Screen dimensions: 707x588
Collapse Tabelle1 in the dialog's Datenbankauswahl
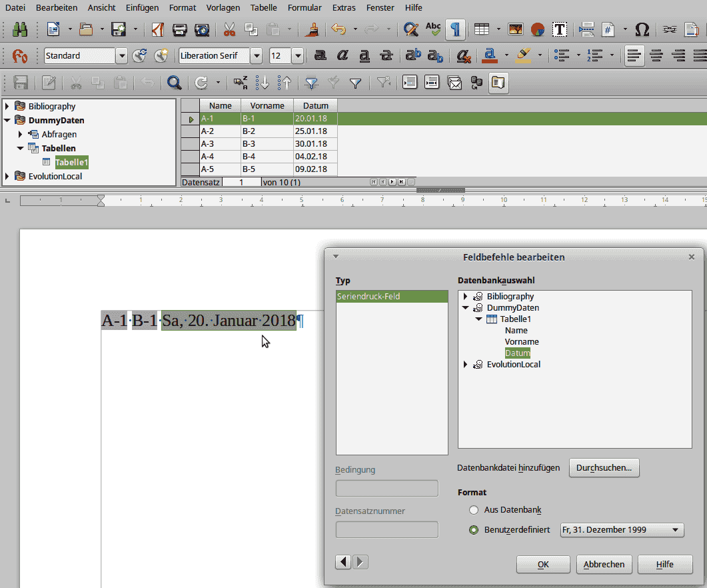(479, 319)
